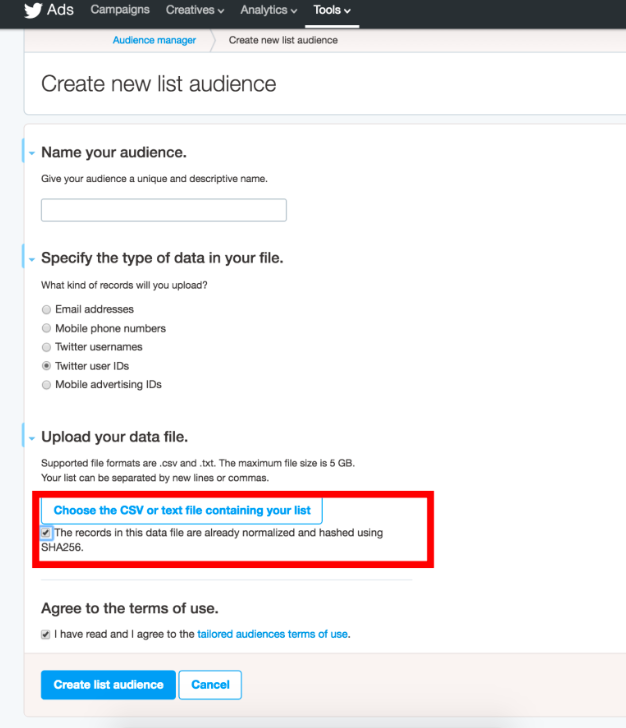
Task: Open the Tools dropdown menu
Action: (x=332, y=10)
